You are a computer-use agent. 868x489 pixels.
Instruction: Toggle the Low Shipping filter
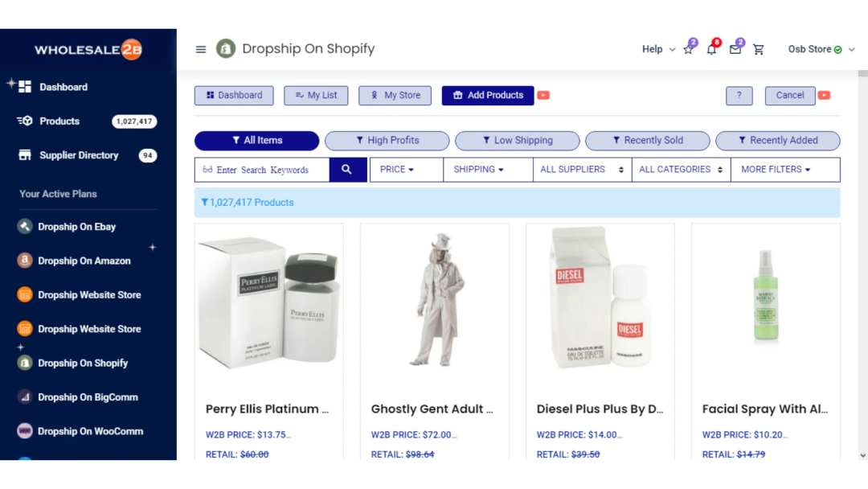click(x=517, y=140)
